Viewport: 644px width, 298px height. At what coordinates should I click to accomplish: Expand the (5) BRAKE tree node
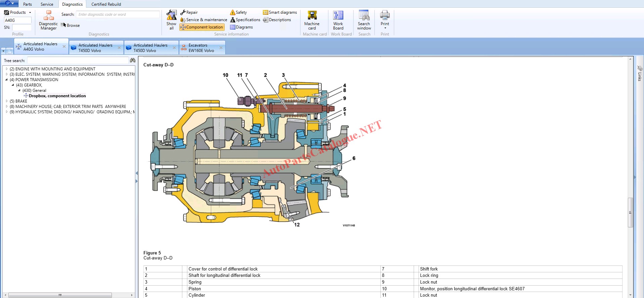point(6,101)
